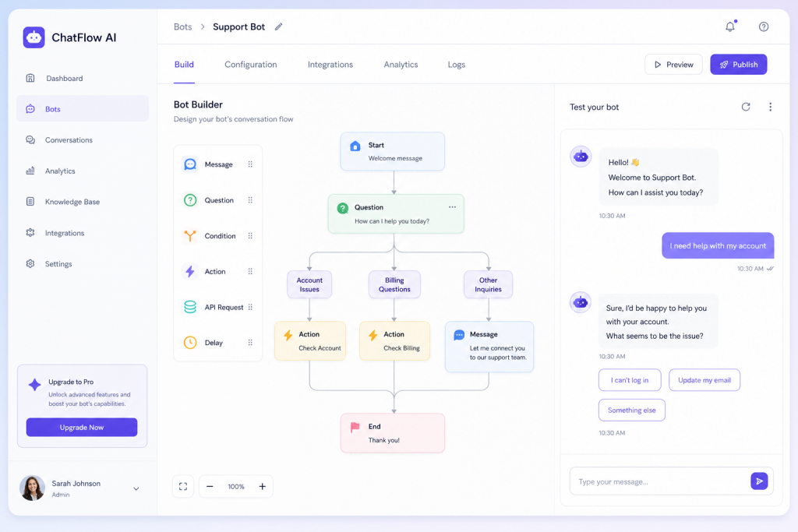The height and width of the screenshot is (532, 798).
Task: Click the drag handle next to Action
Action: click(250, 271)
